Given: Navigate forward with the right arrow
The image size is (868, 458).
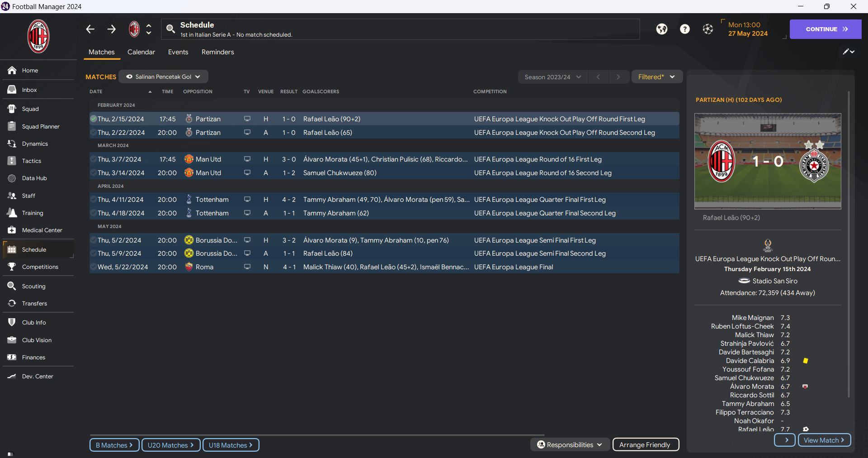Looking at the screenshot, I should (111, 29).
